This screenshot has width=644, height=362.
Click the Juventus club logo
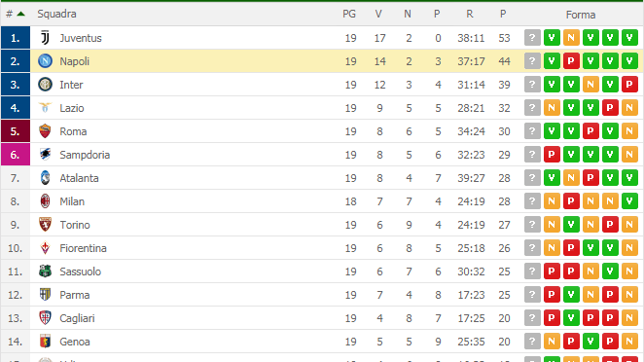45,38
